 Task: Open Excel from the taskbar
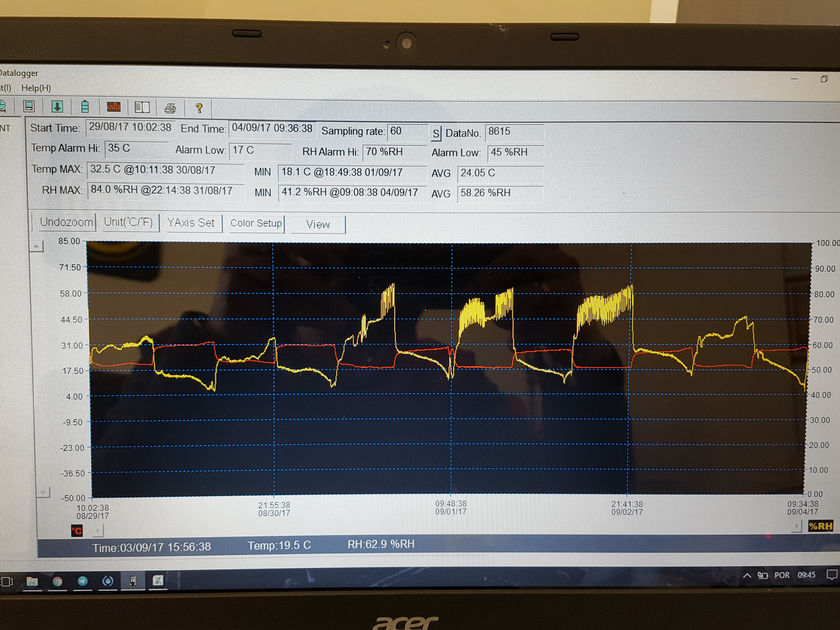coord(158,580)
